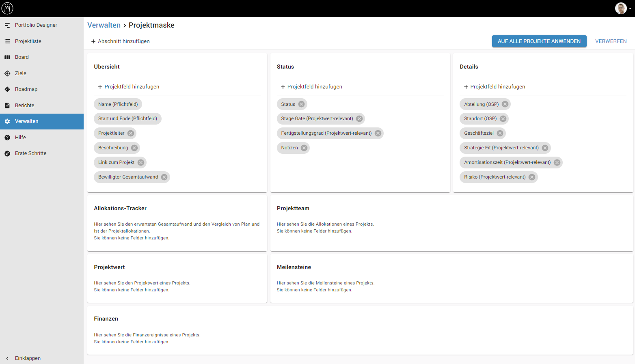Click the Status section heading
Image resolution: width=635 pixels, height=364 pixels.
pyautogui.click(x=285, y=67)
